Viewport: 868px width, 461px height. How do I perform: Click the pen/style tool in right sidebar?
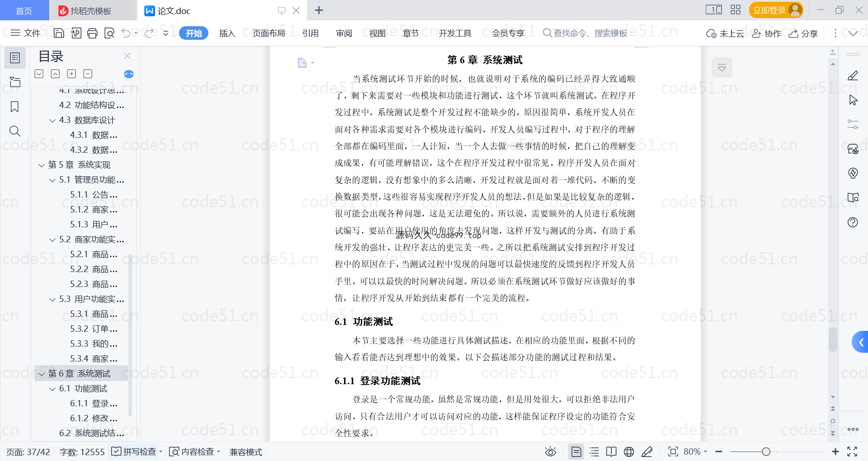[853, 76]
